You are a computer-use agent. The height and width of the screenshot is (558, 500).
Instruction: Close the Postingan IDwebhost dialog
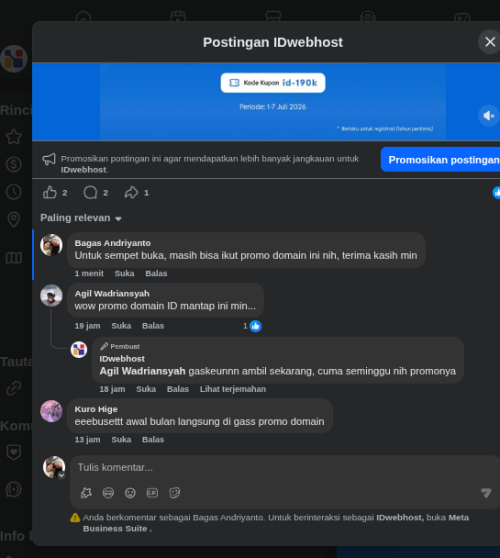pyautogui.click(x=490, y=42)
